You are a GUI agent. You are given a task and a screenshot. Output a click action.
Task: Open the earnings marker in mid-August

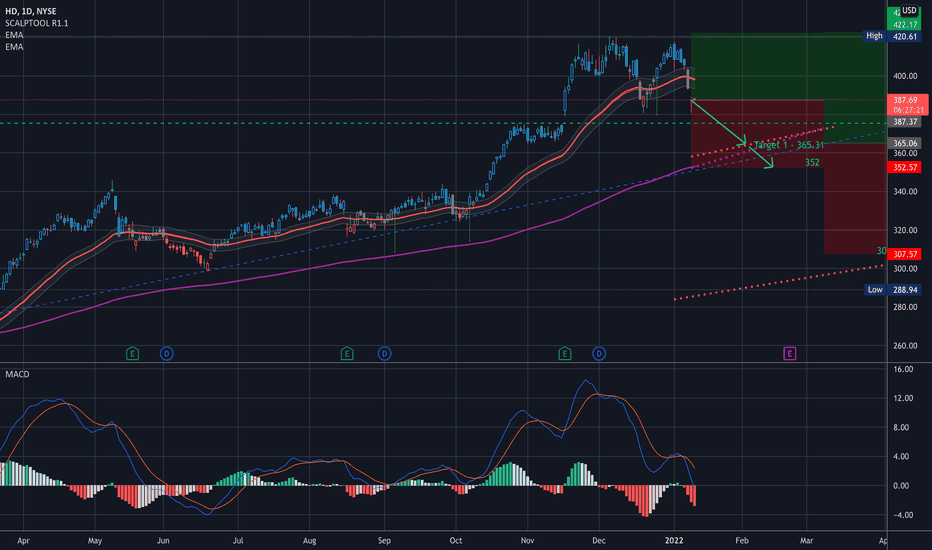tap(347, 354)
